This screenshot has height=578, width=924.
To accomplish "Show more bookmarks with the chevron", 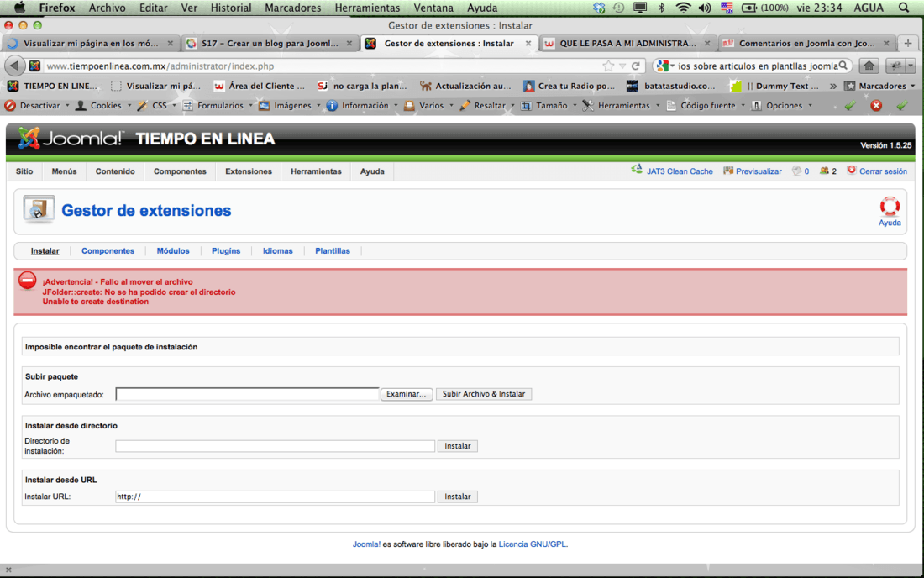I will (833, 86).
